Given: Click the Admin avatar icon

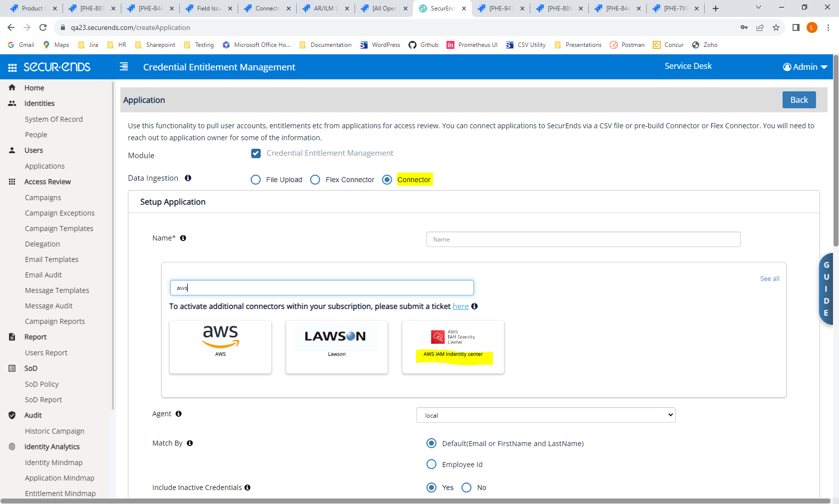Looking at the screenshot, I should click(787, 67).
